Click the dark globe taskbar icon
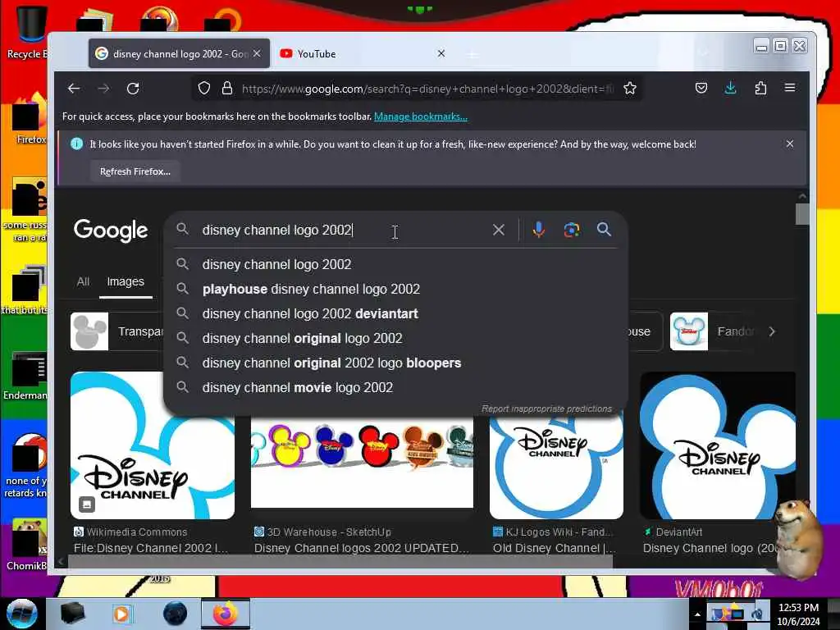The height and width of the screenshot is (630, 840). [176, 614]
